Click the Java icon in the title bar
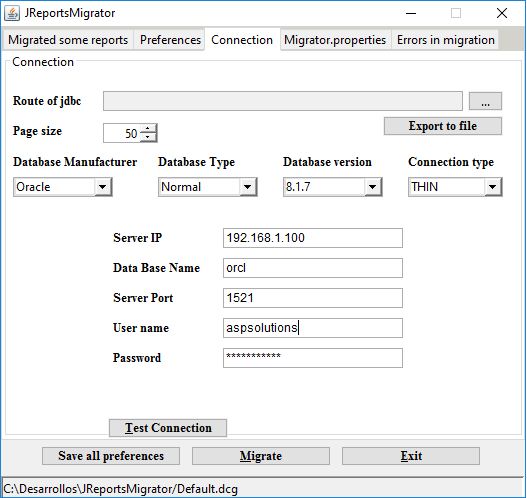The image size is (527, 498). [12, 13]
